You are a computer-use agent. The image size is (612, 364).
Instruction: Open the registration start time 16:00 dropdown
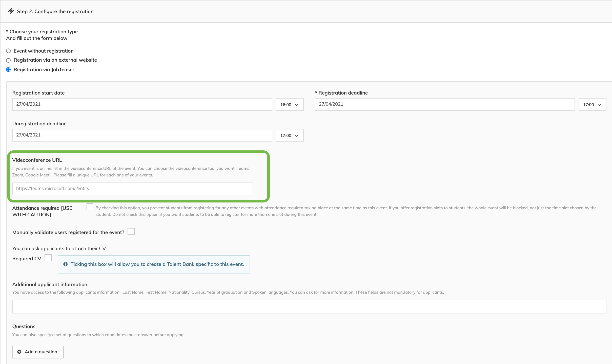tap(290, 104)
